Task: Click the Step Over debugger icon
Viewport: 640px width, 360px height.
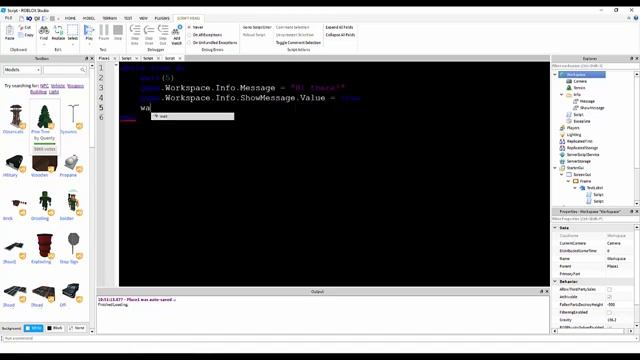Action: 149,30
